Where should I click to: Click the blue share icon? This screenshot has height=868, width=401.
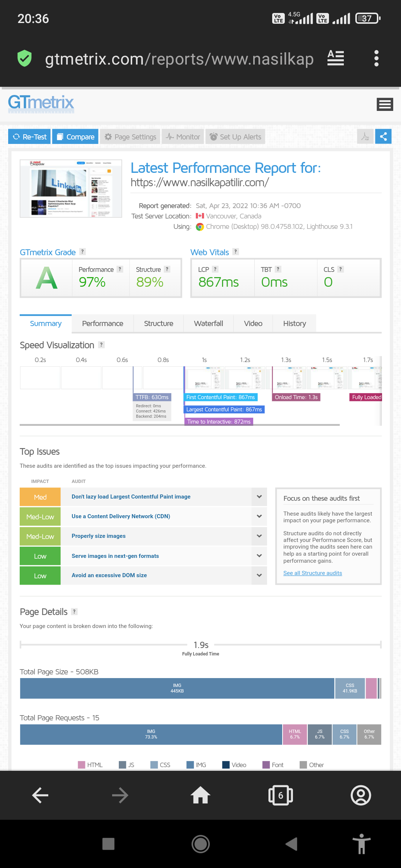(383, 137)
